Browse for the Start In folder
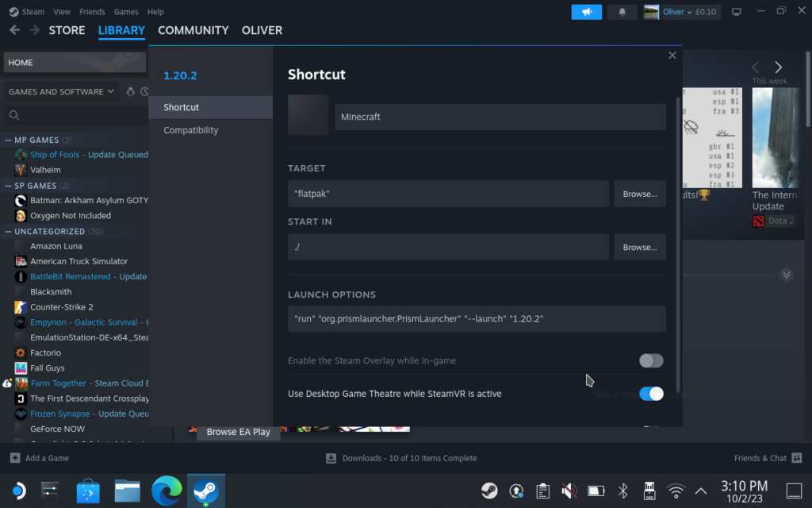 640,247
